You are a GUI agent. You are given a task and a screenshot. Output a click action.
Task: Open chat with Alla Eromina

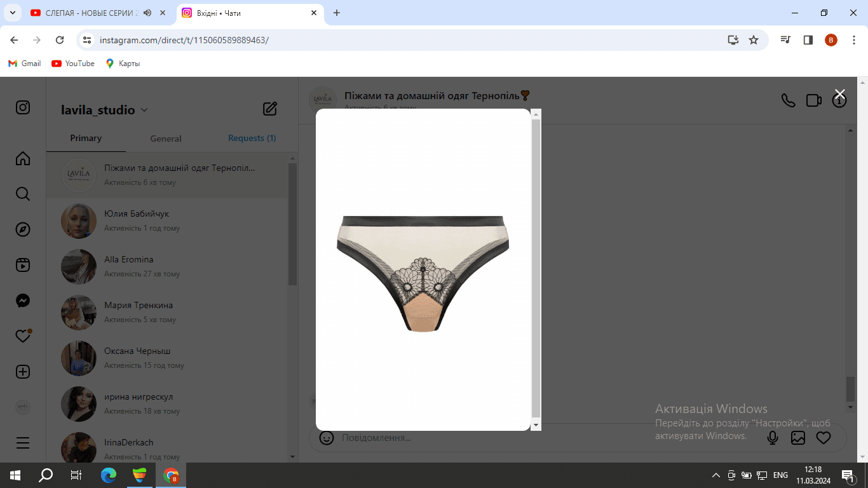pos(167,267)
